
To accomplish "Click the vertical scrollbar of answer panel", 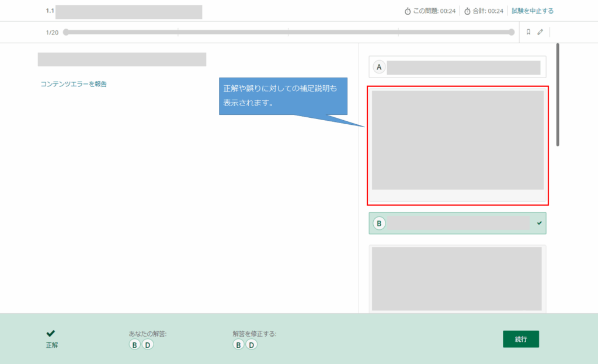I will pos(558,93).
